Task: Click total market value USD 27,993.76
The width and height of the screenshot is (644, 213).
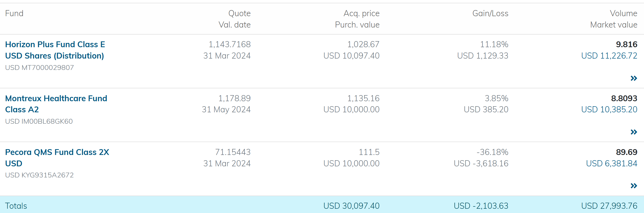Action: [609, 206]
